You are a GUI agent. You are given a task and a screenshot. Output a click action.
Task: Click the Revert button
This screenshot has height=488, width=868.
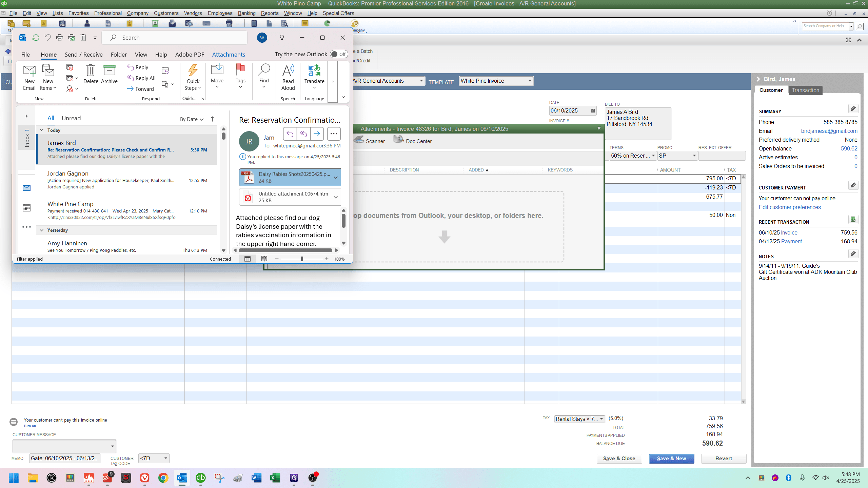(x=724, y=459)
